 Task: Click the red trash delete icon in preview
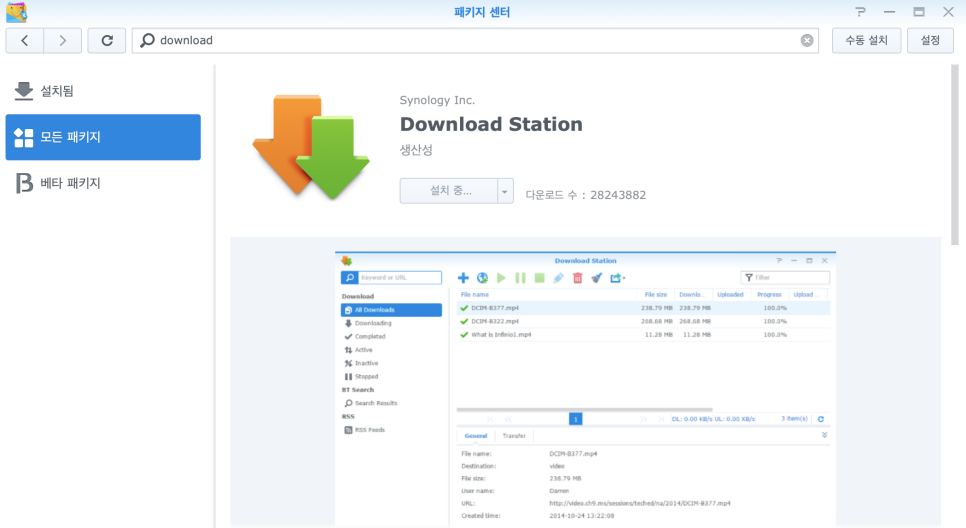[x=578, y=278]
